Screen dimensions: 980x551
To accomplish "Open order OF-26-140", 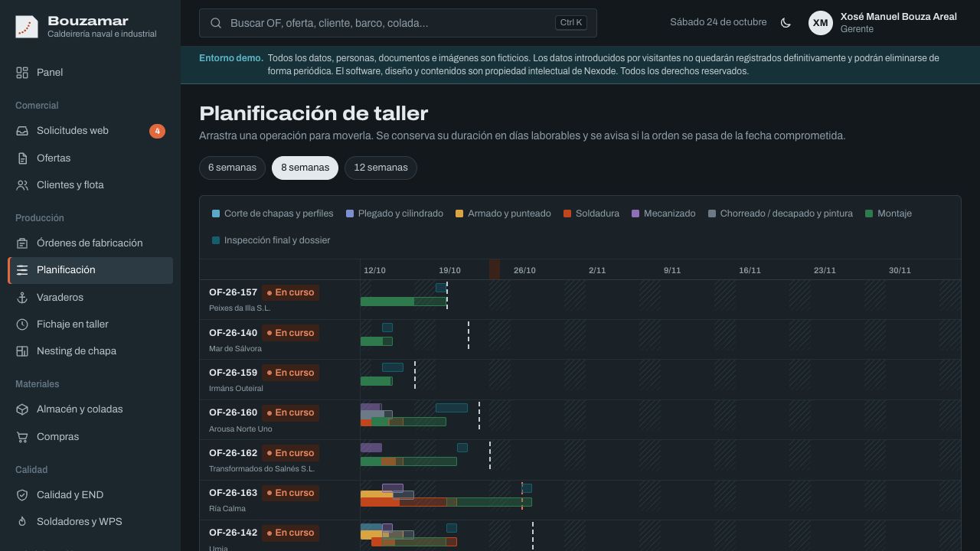I will pyautogui.click(x=233, y=333).
